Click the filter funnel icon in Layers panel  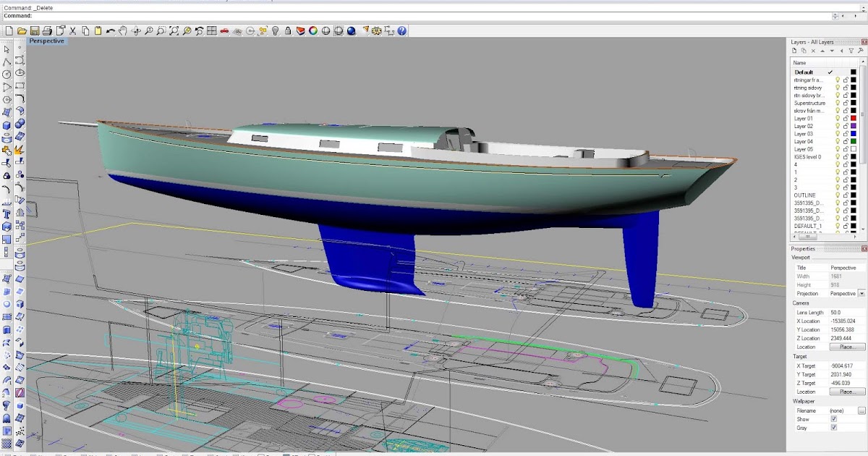pos(851,51)
